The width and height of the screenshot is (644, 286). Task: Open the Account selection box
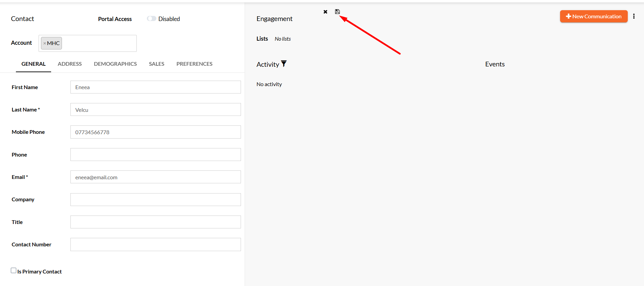pos(88,43)
